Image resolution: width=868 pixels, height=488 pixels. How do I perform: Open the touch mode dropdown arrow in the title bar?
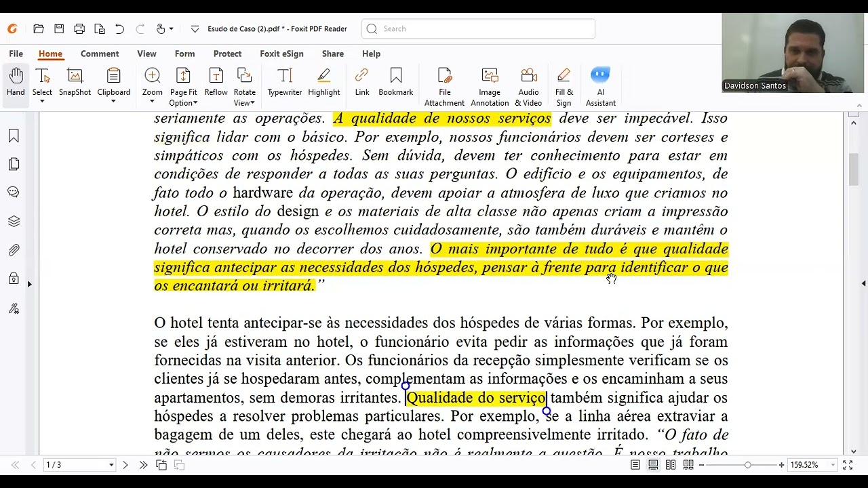[x=171, y=29]
